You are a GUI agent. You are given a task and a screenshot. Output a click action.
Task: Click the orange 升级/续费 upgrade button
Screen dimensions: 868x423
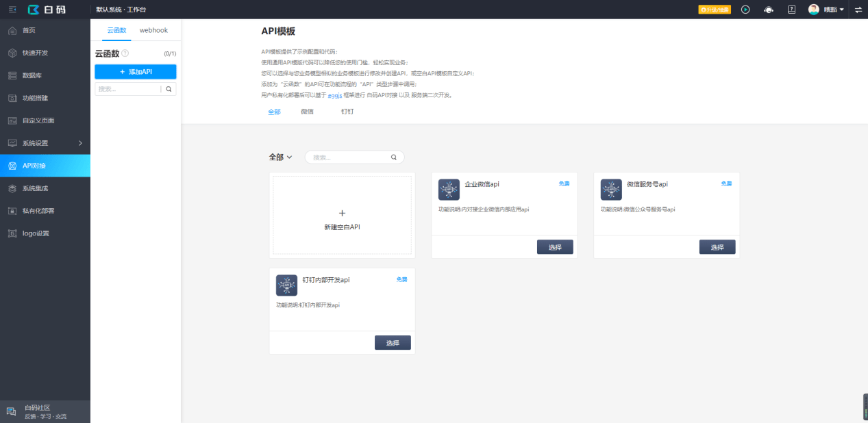coord(714,10)
